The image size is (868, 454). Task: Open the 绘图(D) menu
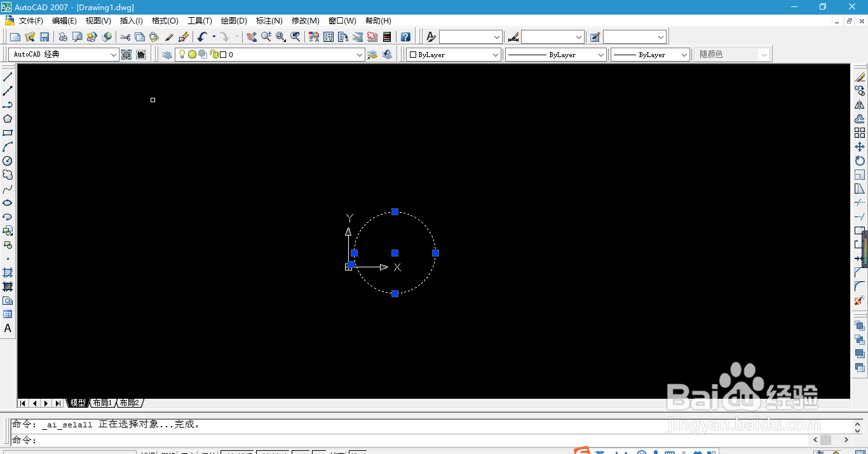click(234, 21)
